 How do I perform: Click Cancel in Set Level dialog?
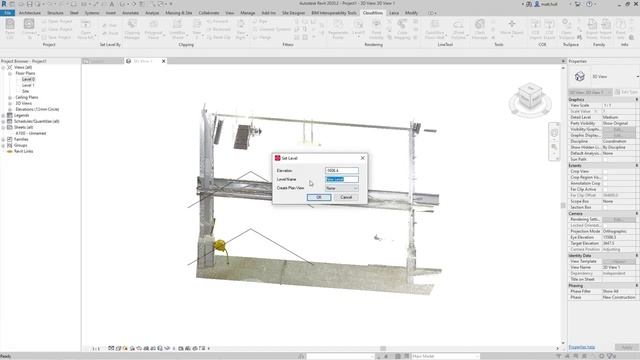(x=346, y=197)
